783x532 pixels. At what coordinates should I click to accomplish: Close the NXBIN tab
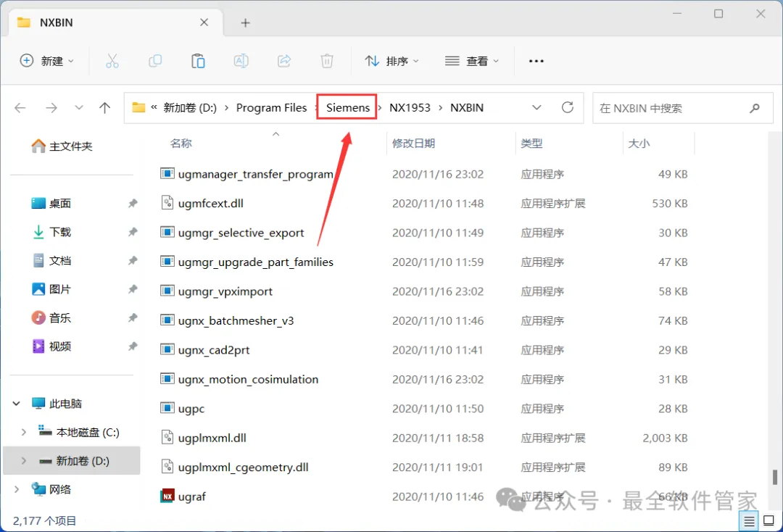click(x=204, y=22)
